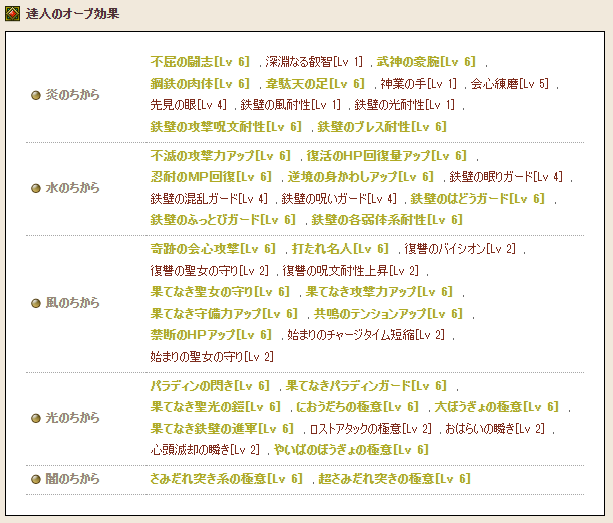Click 鉄壁の光耐性[Lv 1]
Screen dimensions: 613x523
click(405, 105)
